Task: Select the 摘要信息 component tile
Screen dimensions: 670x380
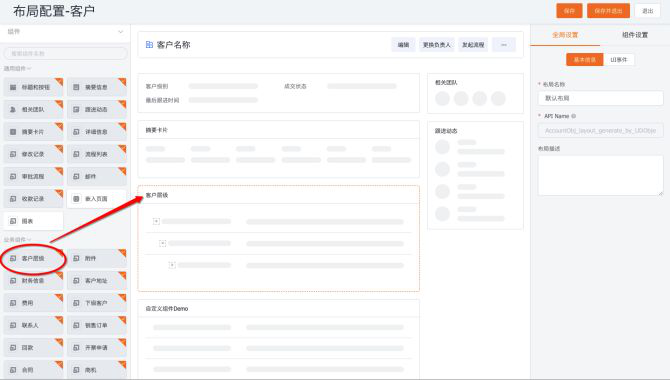Action: point(97,87)
